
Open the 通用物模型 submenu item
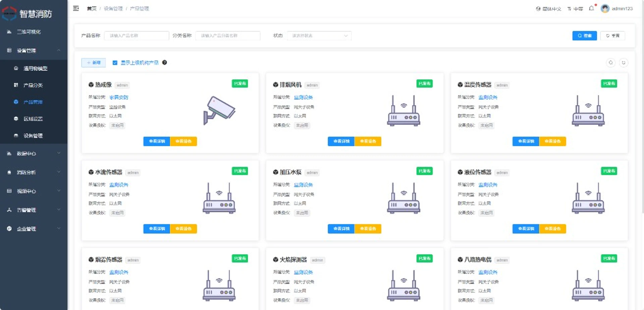pyautogui.click(x=34, y=68)
